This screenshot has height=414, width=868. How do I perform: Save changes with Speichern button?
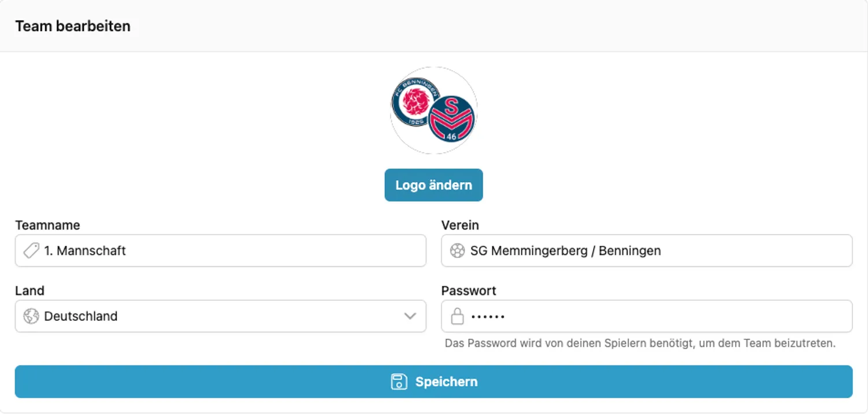coord(433,382)
